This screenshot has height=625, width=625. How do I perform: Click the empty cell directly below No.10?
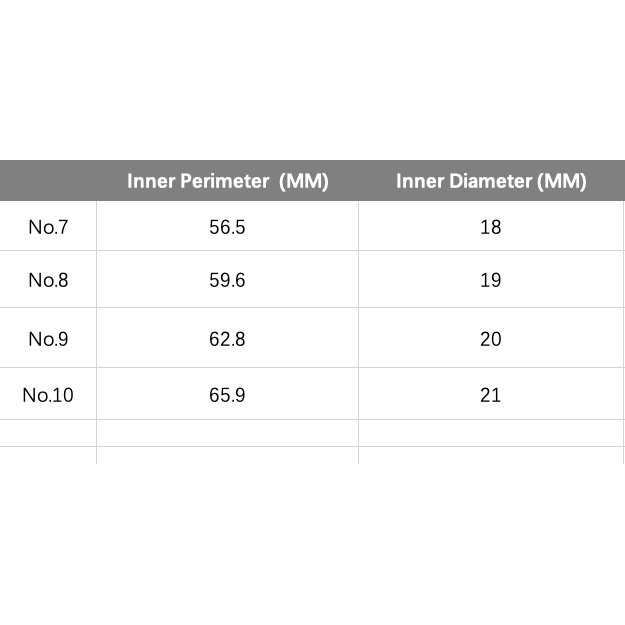point(48,433)
